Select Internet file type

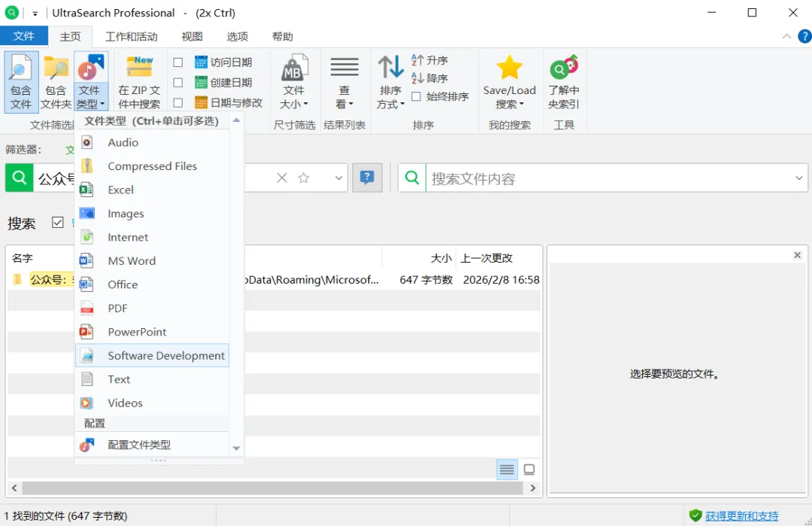click(152, 237)
